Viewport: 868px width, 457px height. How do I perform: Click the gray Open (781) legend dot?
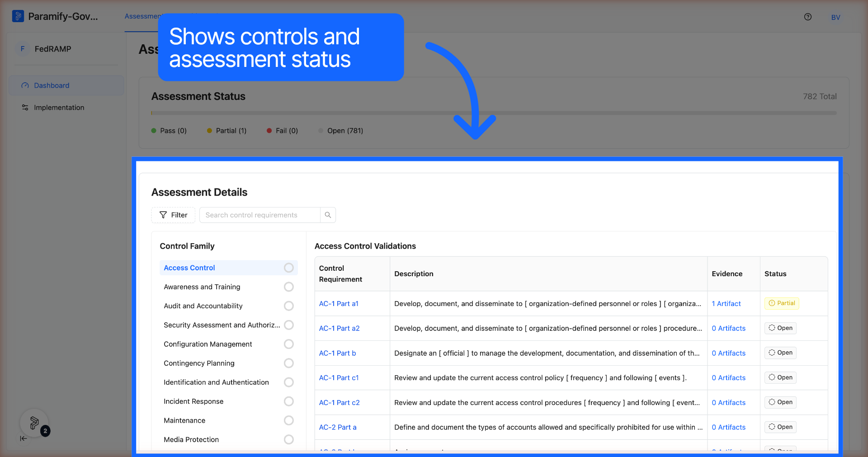click(x=321, y=131)
